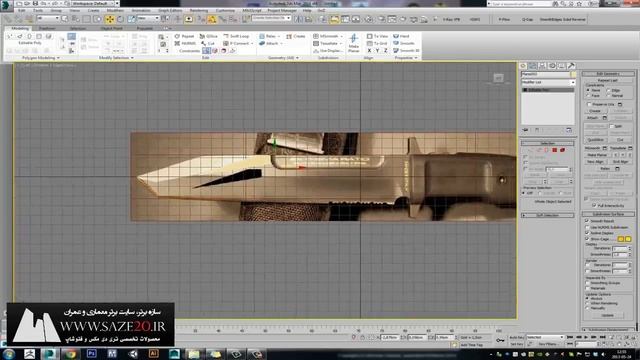The height and width of the screenshot is (360, 640).
Task: Toggle the Isoline Display checkbox
Action: (x=587, y=233)
